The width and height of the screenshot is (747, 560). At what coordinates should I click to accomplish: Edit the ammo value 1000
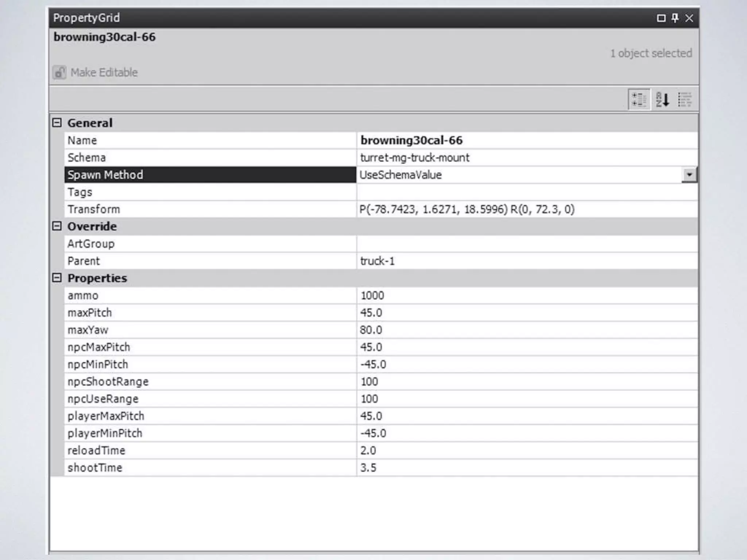coord(372,295)
